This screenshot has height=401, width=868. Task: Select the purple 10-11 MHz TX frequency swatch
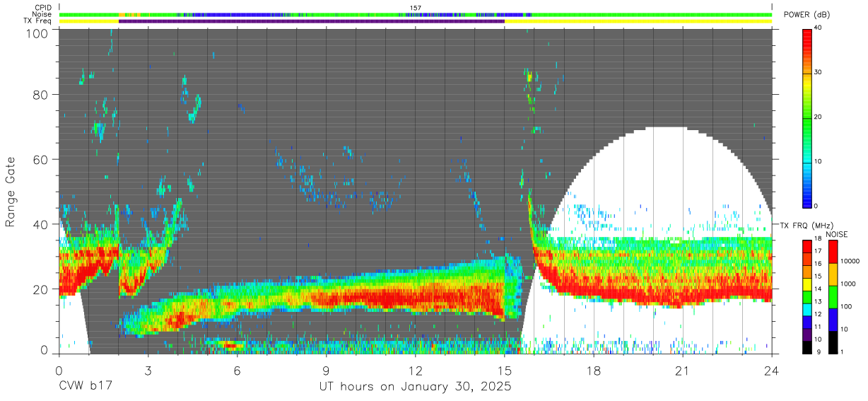(807, 335)
